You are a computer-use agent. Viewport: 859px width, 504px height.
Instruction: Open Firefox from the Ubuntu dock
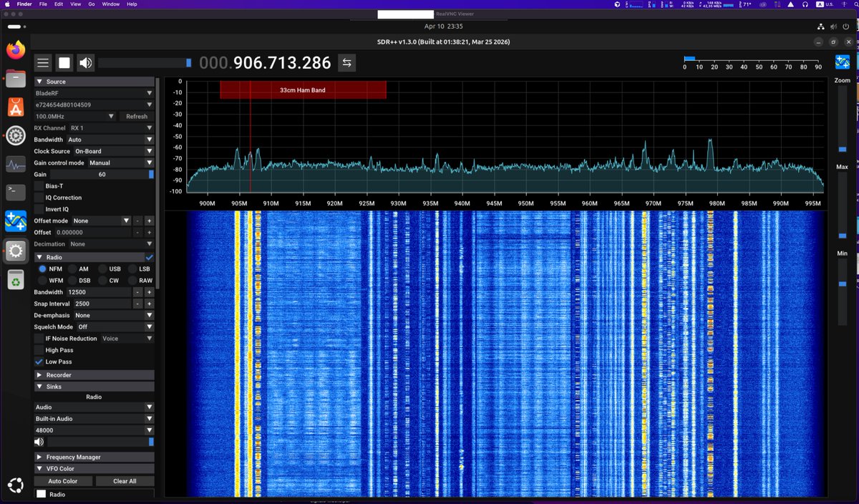(16, 49)
